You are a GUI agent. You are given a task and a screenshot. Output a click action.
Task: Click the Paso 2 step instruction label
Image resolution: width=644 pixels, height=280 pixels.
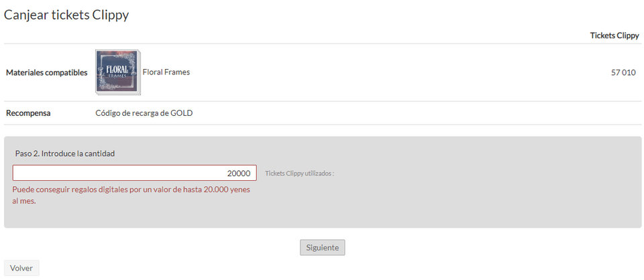pyautogui.click(x=65, y=153)
